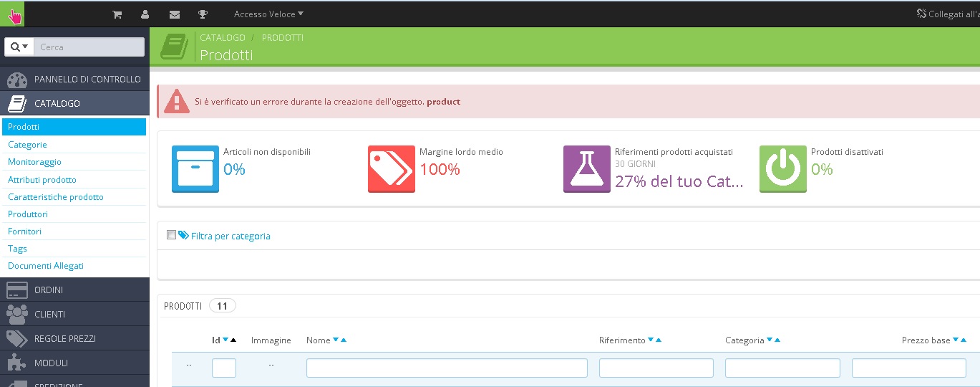Screen dimensions: 980x387
Task: Sort Riferimento column descending arrow
Action: click(651, 340)
